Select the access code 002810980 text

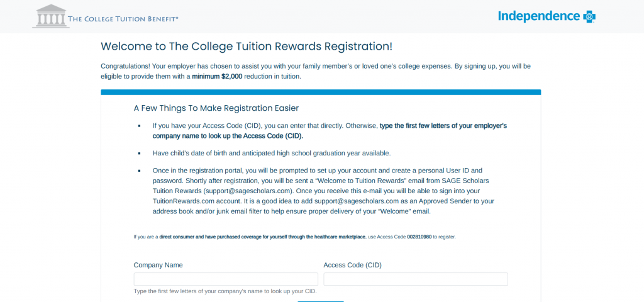point(419,237)
